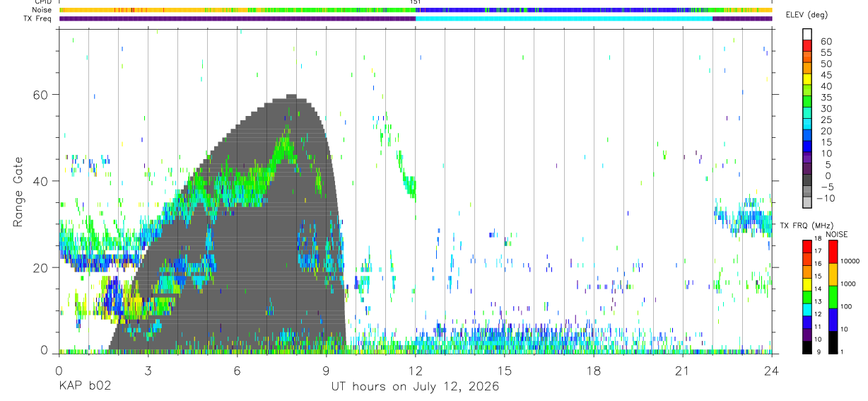Select the hour 9 tick label on time axis
The width and height of the screenshot is (868, 401).
tap(326, 371)
